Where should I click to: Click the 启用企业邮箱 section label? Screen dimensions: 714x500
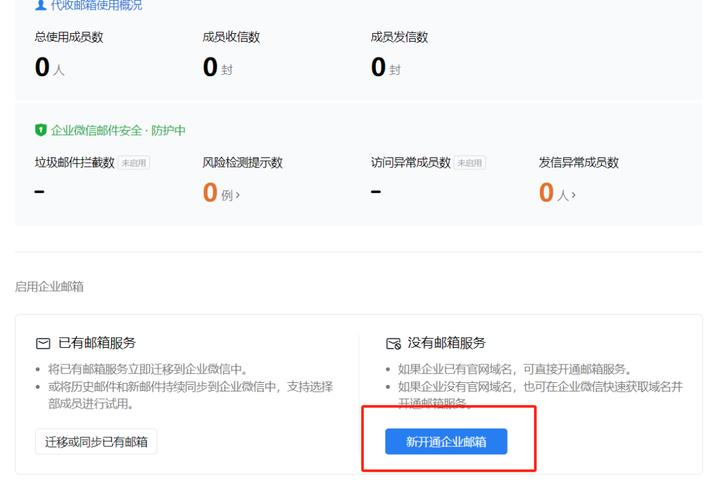pyautogui.click(x=49, y=286)
